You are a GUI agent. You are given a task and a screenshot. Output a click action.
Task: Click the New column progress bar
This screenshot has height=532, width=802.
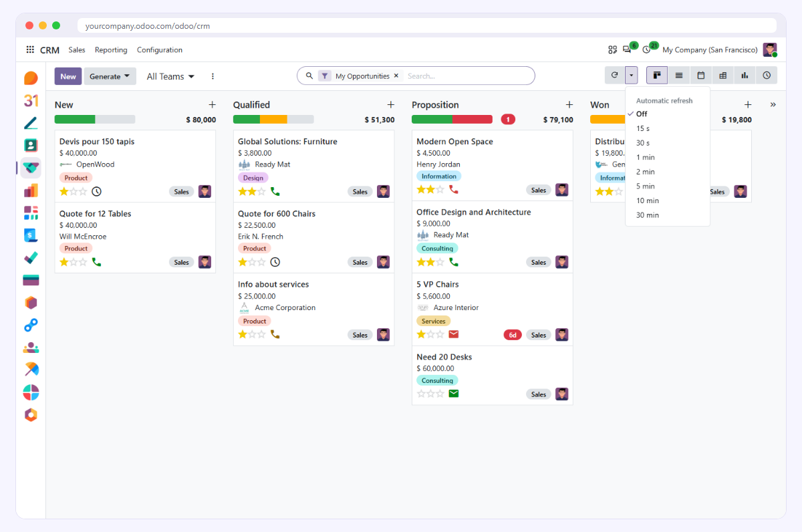pyautogui.click(x=95, y=120)
